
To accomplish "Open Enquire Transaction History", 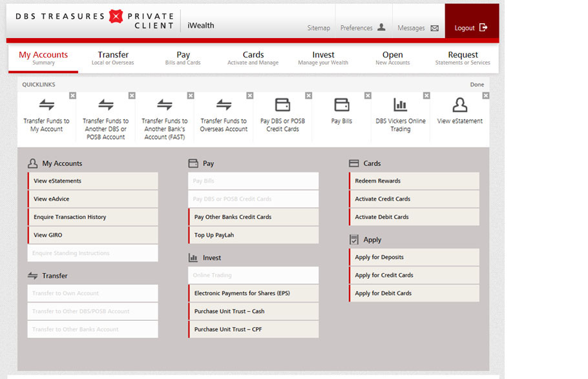I will point(92,217).
